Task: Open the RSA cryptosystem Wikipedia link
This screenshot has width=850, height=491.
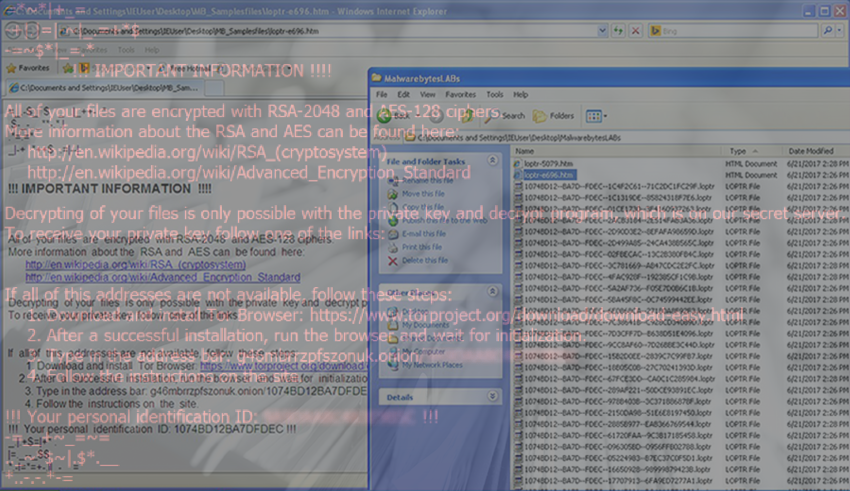Action: point(135,265)
